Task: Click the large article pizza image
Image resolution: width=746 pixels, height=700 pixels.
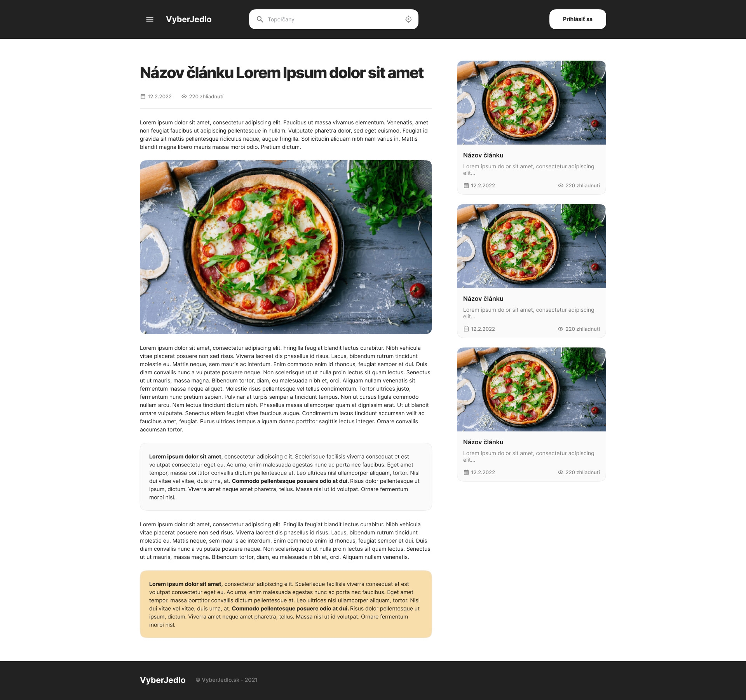Action: click(x=286, y=247)
